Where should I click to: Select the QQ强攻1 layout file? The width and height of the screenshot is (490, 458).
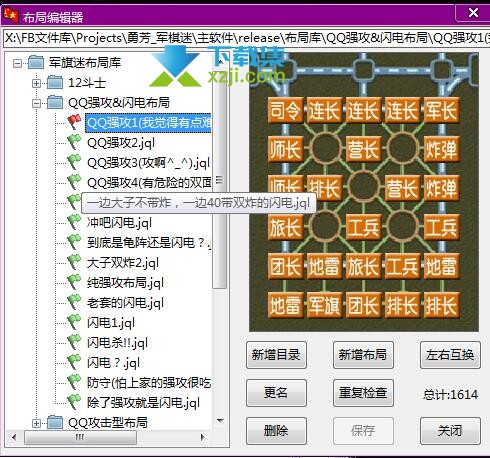click(x=148, y=123)
